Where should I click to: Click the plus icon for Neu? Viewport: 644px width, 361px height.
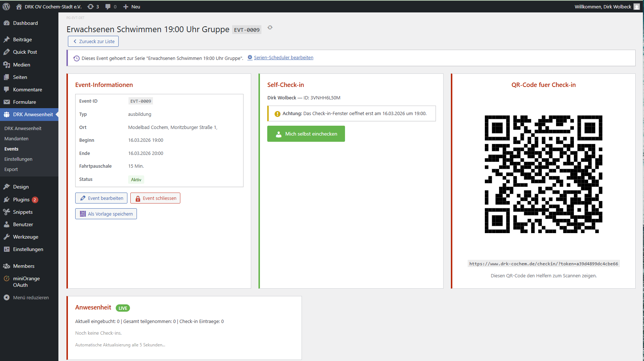[x=126, y=7]
